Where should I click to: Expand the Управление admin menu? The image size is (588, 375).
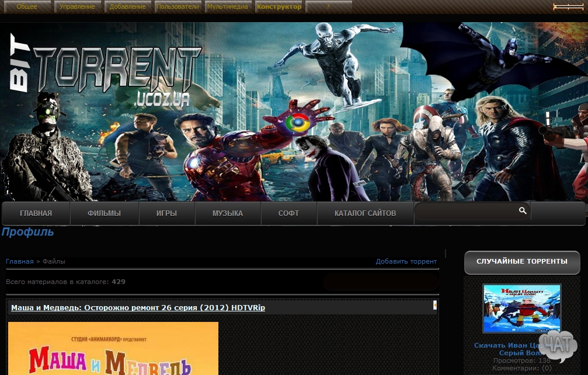tap(78, 7)
